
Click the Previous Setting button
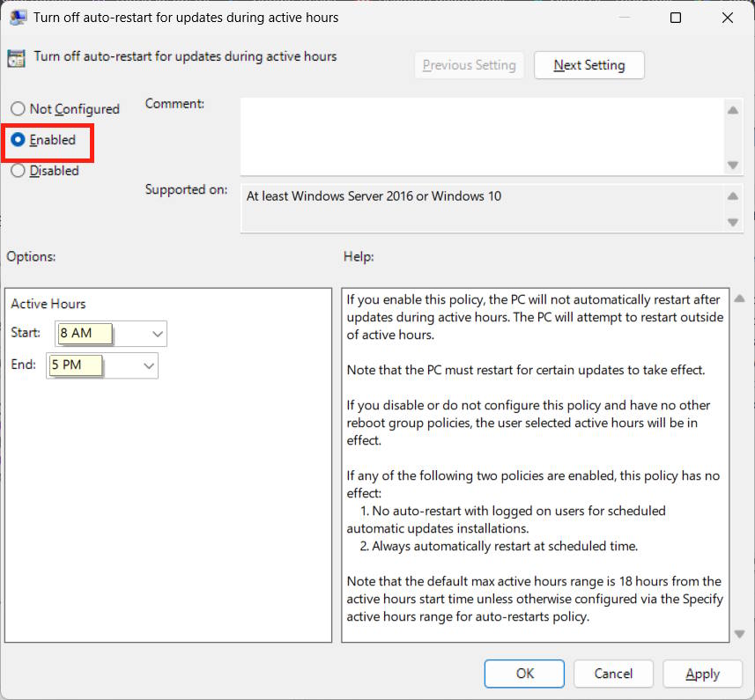[x=469, y=65]
